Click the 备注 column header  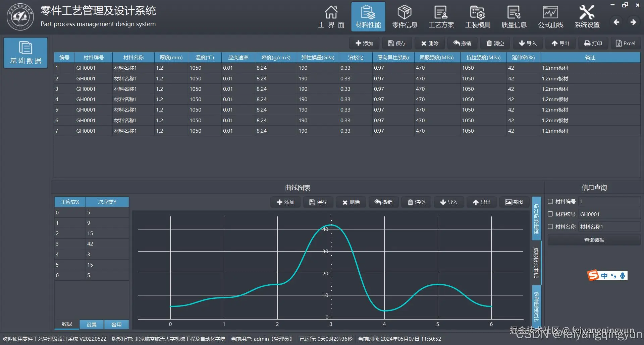coord(590,57)
